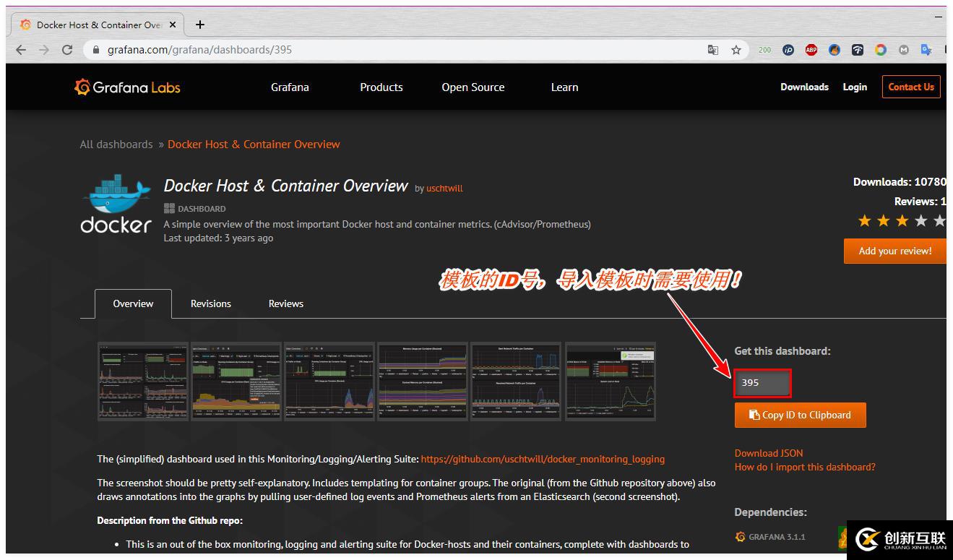
Task: Bookmark this page with the star icon
Action: (736, 50)
